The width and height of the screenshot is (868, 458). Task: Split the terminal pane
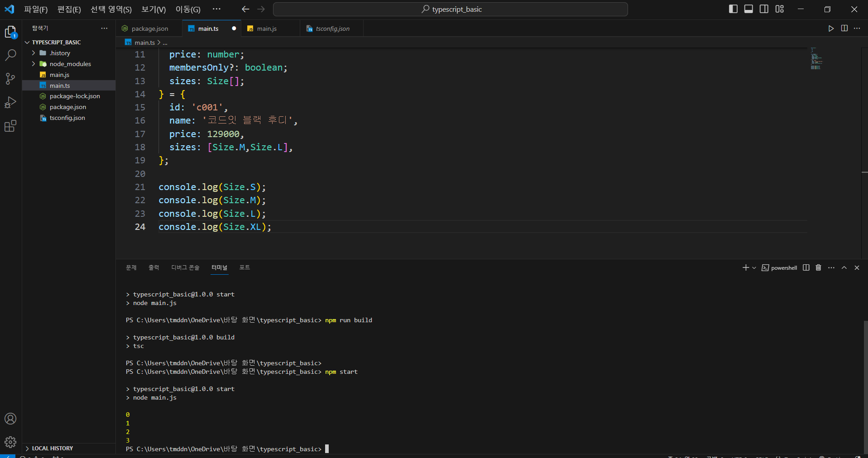pos(806,267)
